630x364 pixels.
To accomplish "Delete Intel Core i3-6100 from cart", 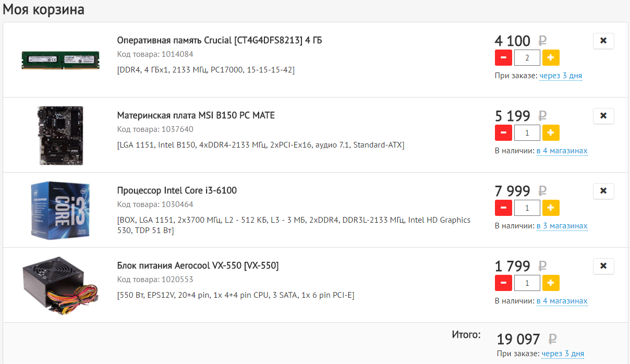I will point(603,191).
